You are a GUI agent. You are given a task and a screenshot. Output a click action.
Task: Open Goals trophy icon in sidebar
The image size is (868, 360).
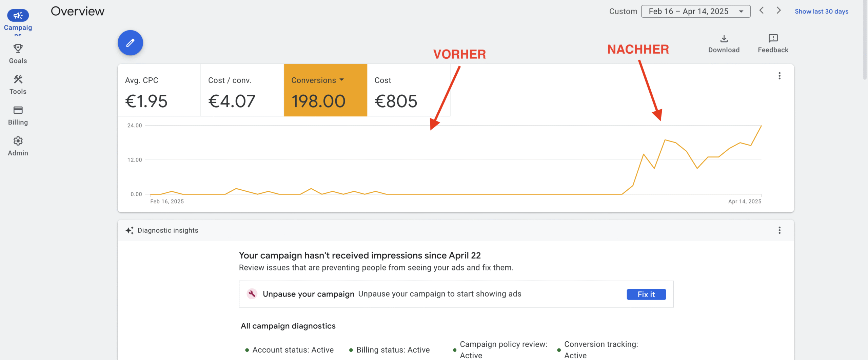[x=18, y=49]
